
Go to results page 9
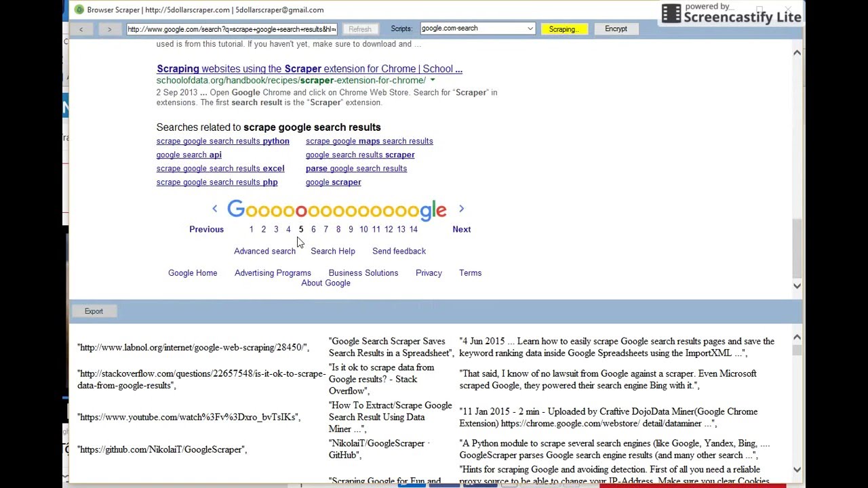[x=351, y=229]
